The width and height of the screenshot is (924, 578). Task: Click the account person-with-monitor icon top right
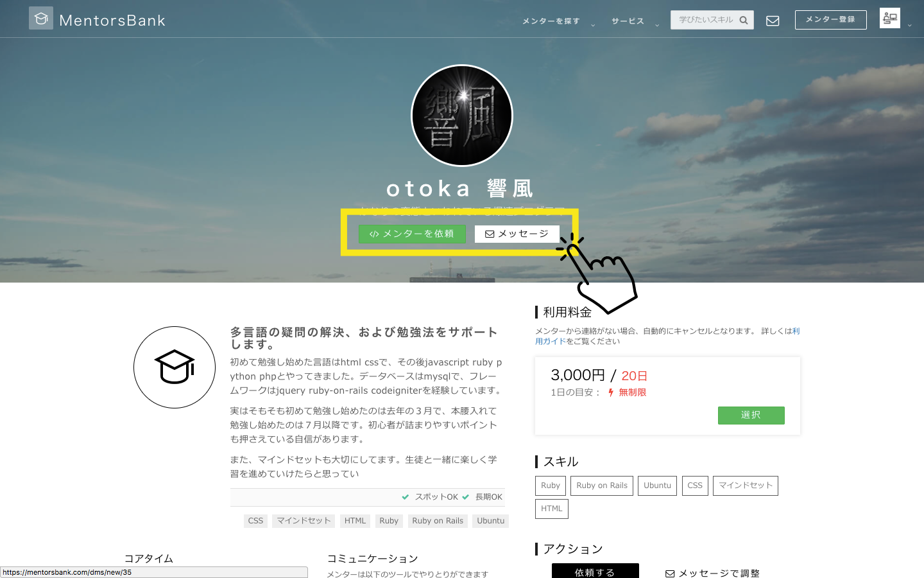pyautogui.click(x=889, y=18)
